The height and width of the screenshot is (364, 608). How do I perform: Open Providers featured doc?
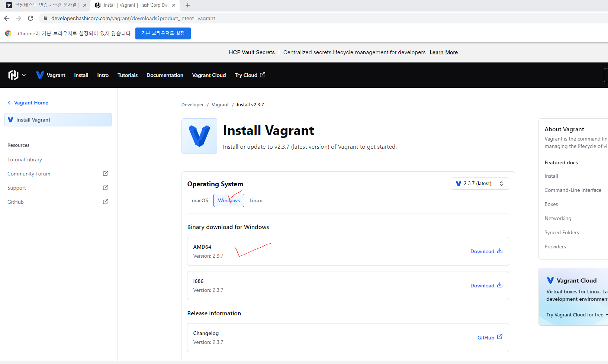point(555,247)
